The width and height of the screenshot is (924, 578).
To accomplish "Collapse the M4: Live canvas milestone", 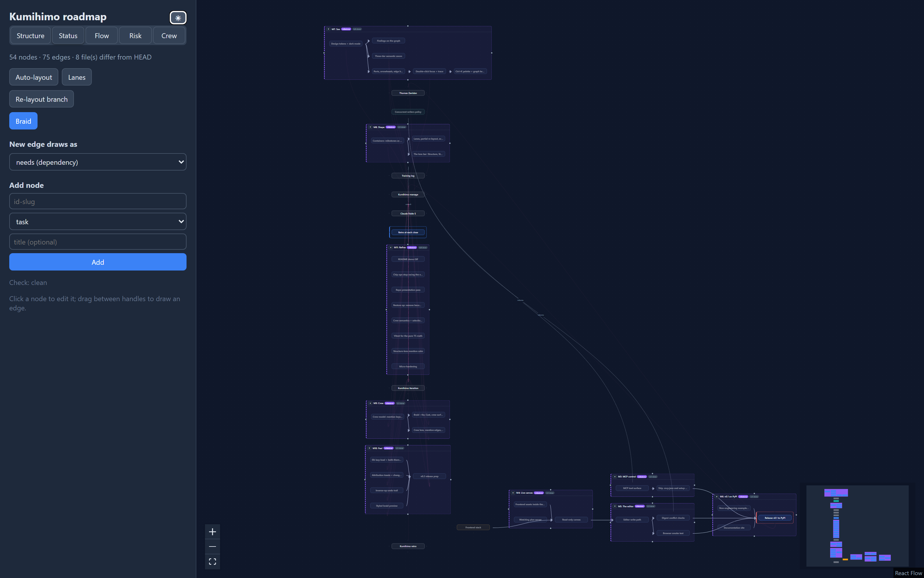I will (x=513, y=493).
